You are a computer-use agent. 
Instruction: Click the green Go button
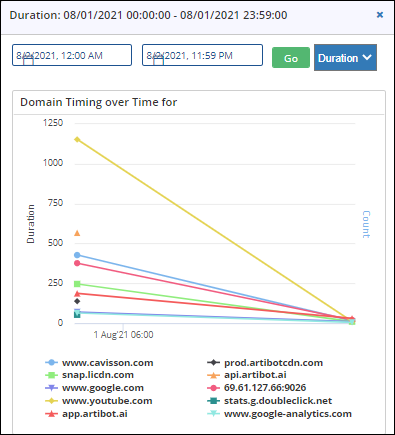click(x=291, y=58)
